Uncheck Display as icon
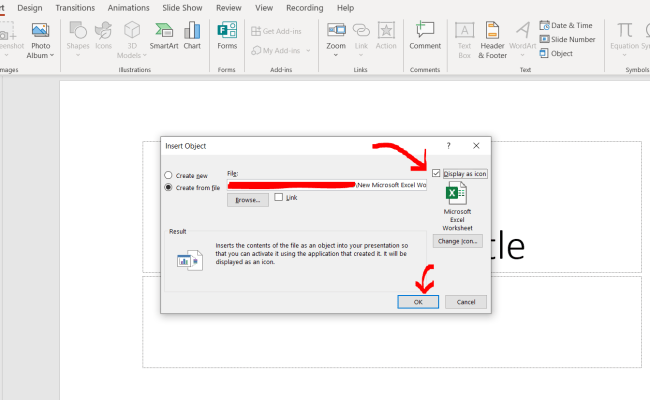 pos(436,173)
